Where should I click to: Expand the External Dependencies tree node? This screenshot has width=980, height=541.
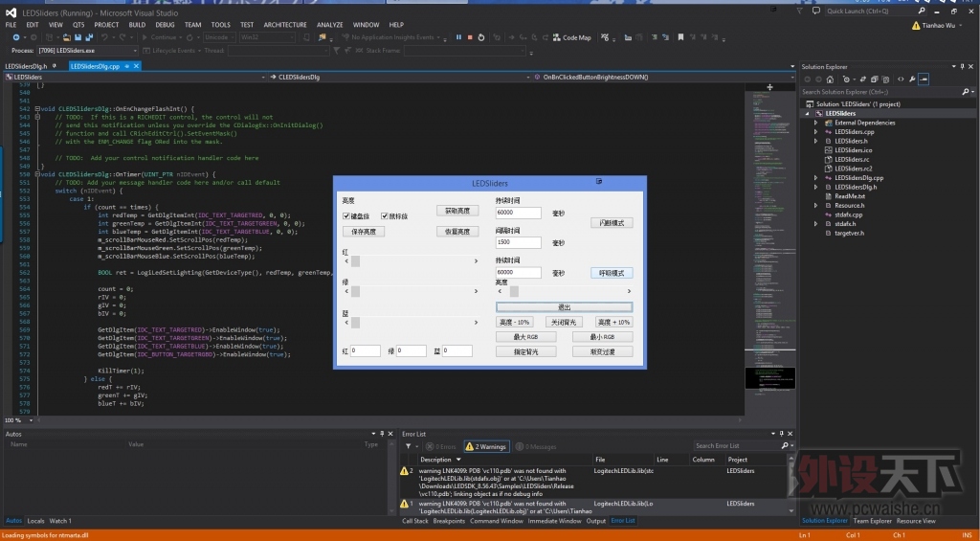pos(815,123)
